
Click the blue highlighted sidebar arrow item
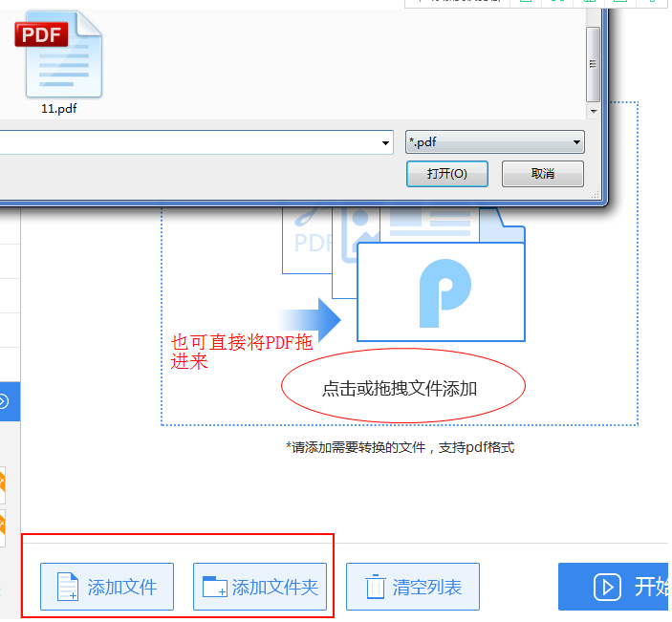click(x=10, y=402)
